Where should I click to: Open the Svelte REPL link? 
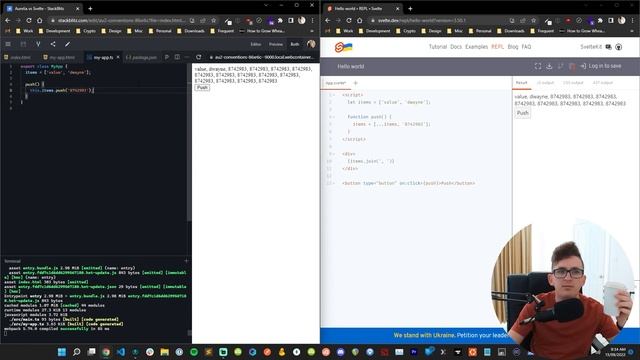pyautogui.click(x=498, y=47)
